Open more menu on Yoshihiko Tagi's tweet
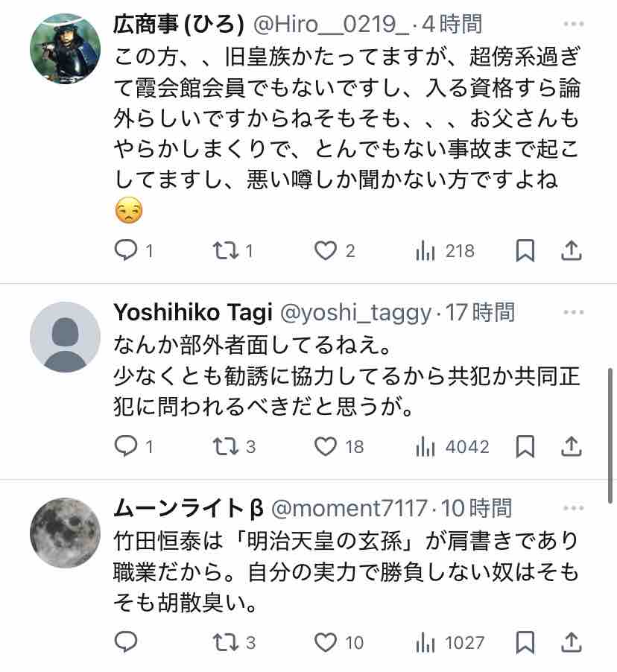617x672 pixels. (573, 312)
